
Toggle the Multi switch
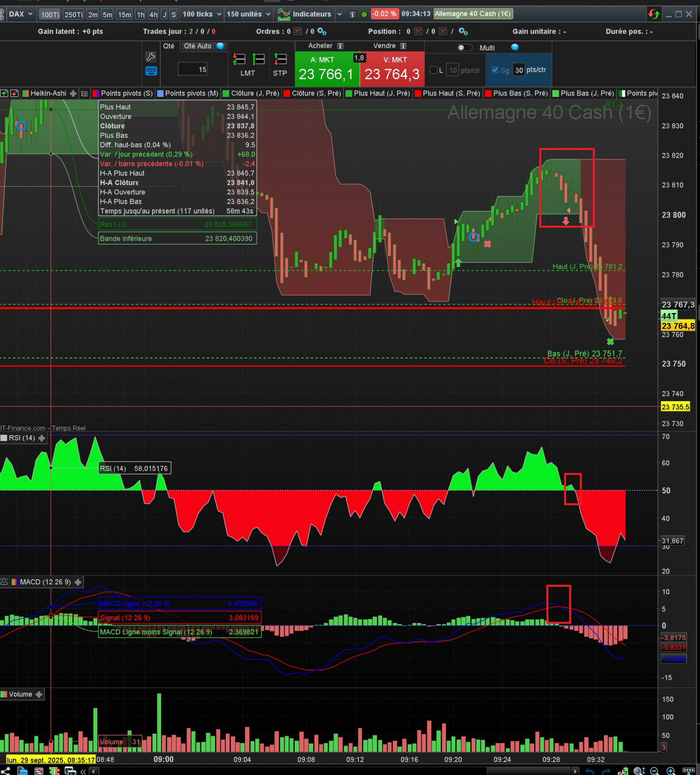click(464, 48)
